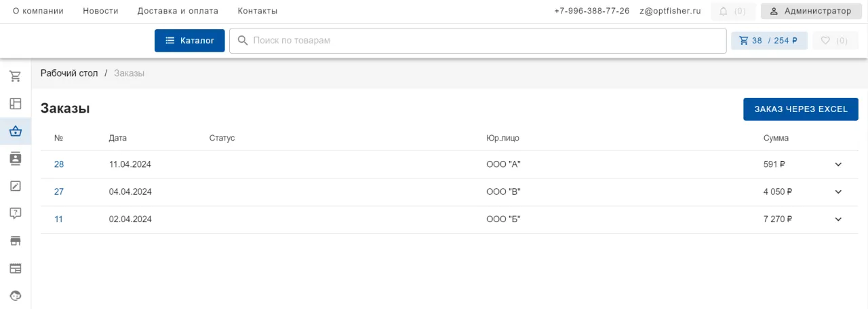Click the Рабочий стол breadcrumb link
The height and width of the screenshot is (309, 868).
pos(69,73)
